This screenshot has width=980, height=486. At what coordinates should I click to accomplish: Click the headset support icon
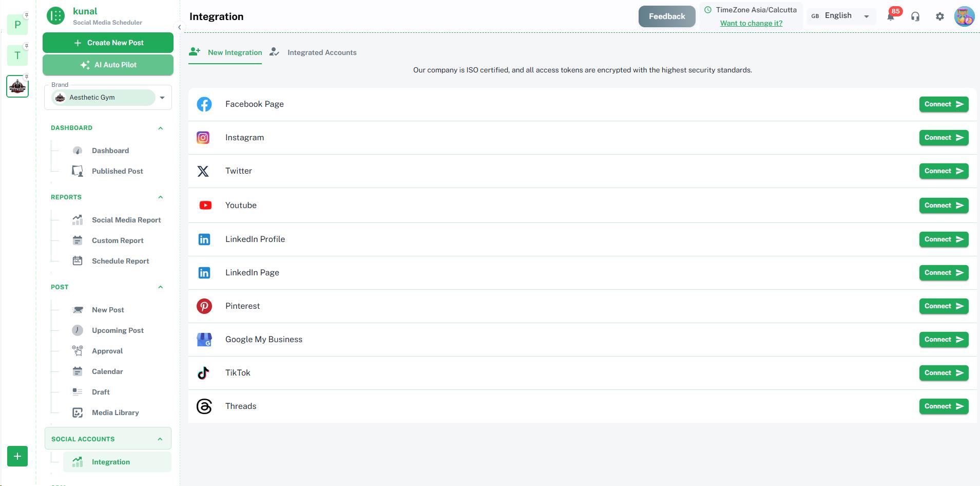tap(915, 16)
